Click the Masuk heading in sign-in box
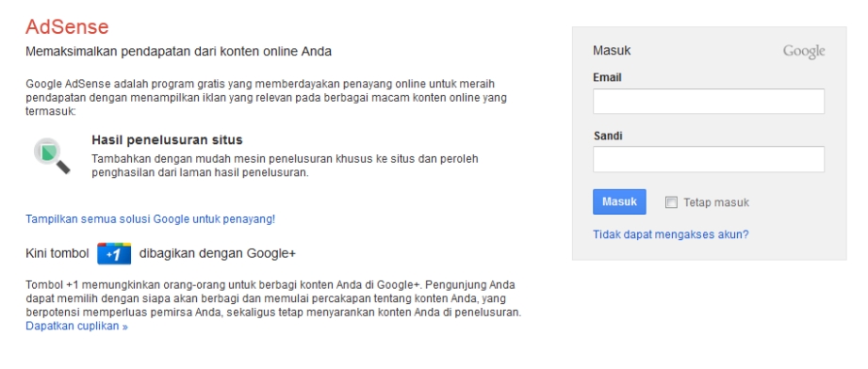868x369 pixels. [612, 50]
